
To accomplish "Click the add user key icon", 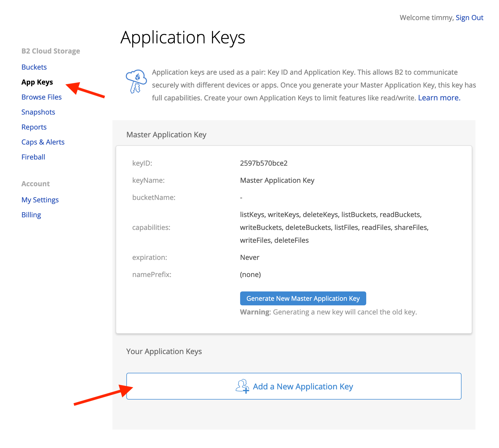I will (x=242, y=386).
